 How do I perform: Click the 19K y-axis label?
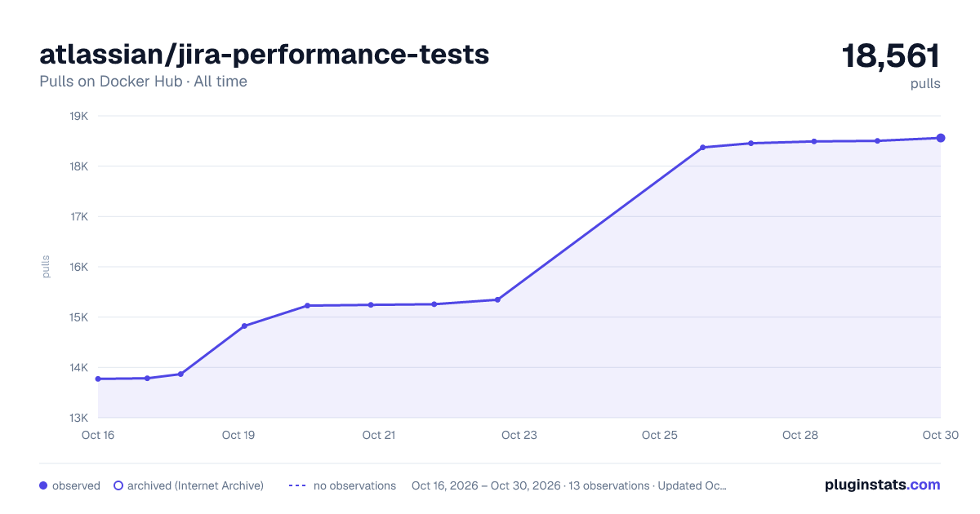[79, 116]
